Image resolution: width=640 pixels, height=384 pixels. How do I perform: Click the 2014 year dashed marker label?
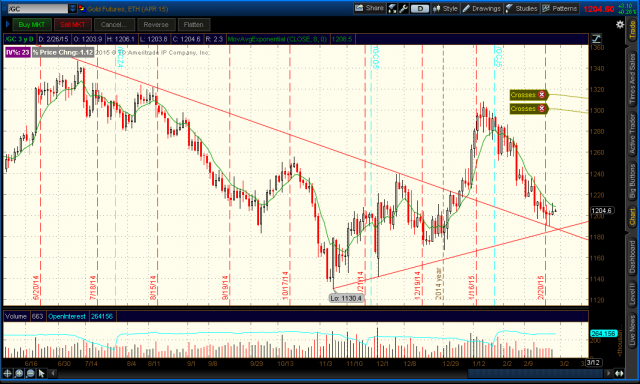(x=439, y=284)
